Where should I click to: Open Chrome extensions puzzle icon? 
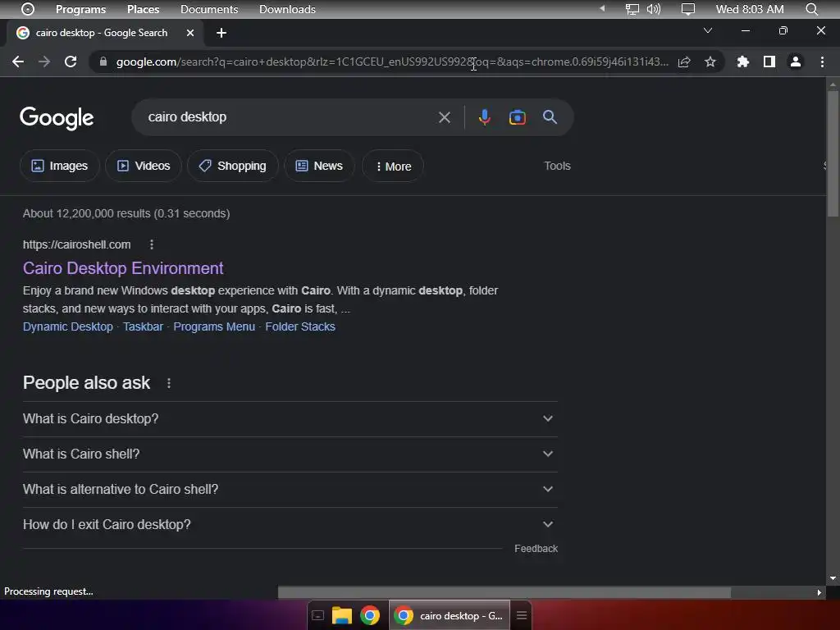tap(742, 62)
